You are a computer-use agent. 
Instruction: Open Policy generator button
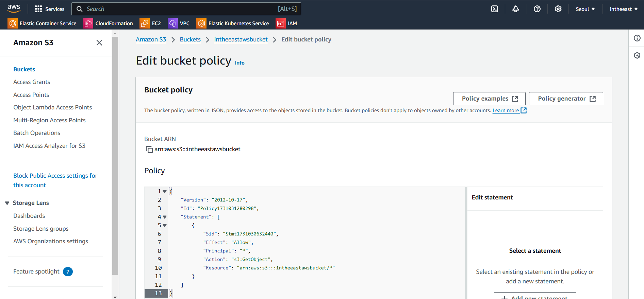(566, 99)
